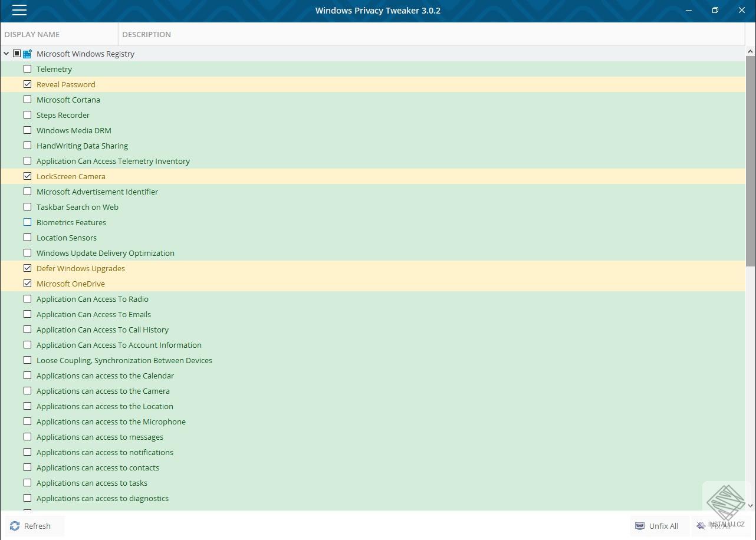
Task: Toggle the Microsoft Windows Registry parent checkbox
Action: [17, 54]
